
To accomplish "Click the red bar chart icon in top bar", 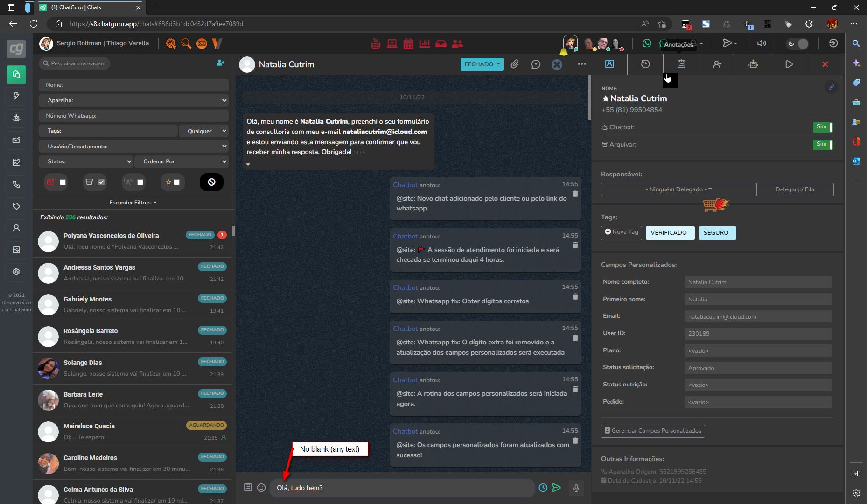I will coord(425,44).
